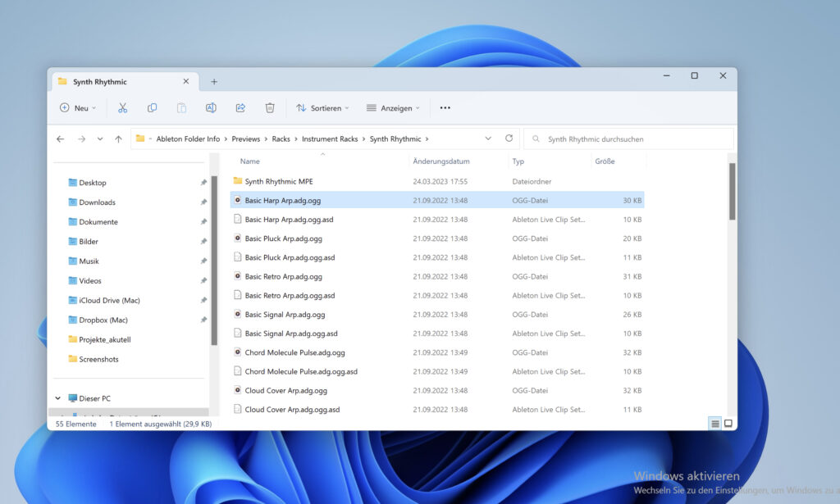Select Basic Harp Arp.adg.ogg file name
This screenshot has height=504, width=840.
pos(283,200)
